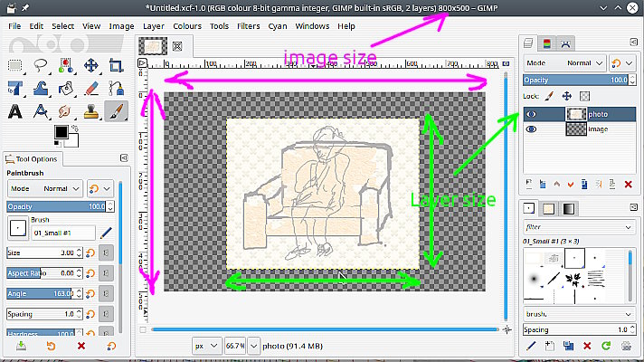Click the foreground black colour swatch
The width and height of the screenshot is (644, 362).
(62, 132)
